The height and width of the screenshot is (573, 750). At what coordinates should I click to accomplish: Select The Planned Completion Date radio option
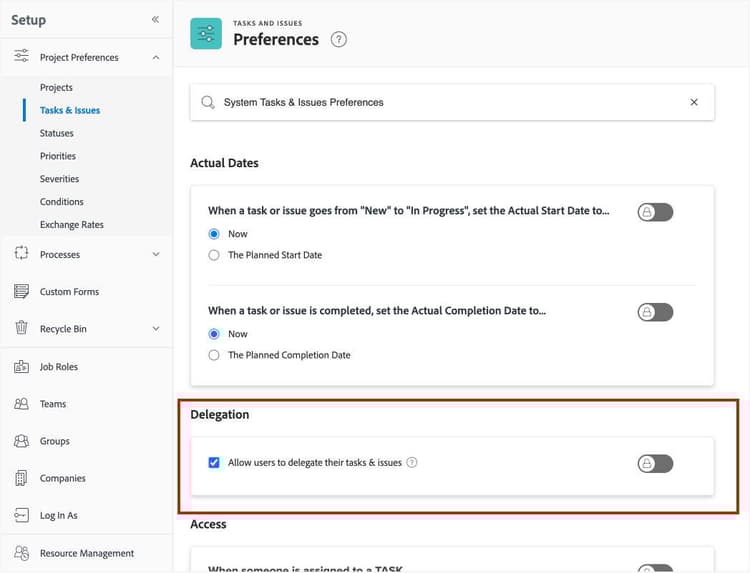point(214,355)
